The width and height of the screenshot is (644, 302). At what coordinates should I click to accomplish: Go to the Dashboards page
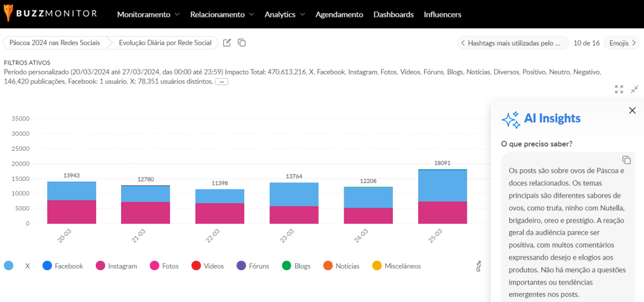[x=393, y=14]
